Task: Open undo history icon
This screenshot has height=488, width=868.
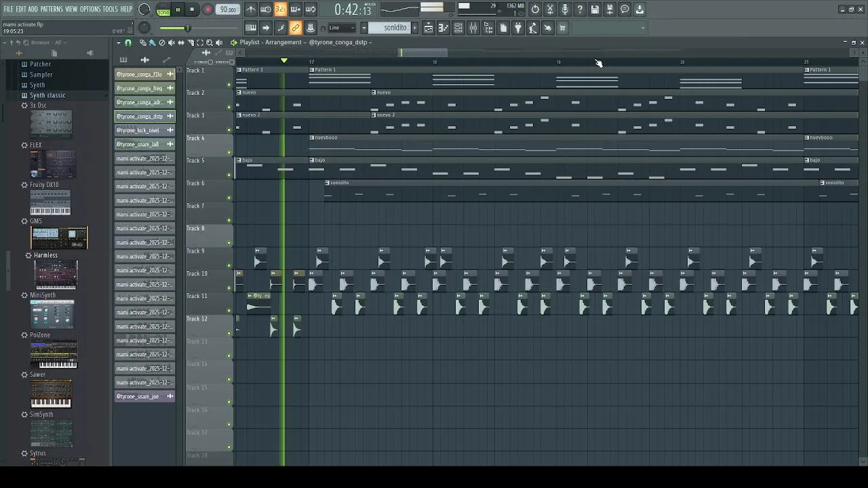Action: (x=536, y=9)
